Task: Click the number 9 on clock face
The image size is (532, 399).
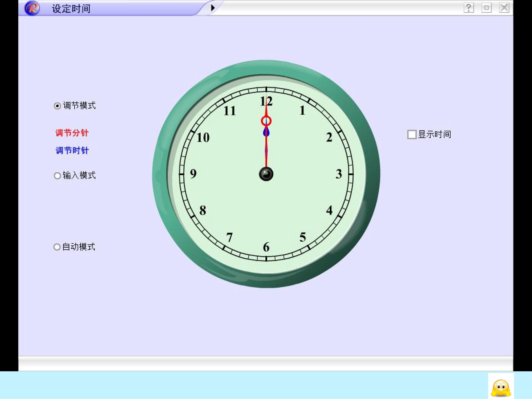Action: click(193, 174)
